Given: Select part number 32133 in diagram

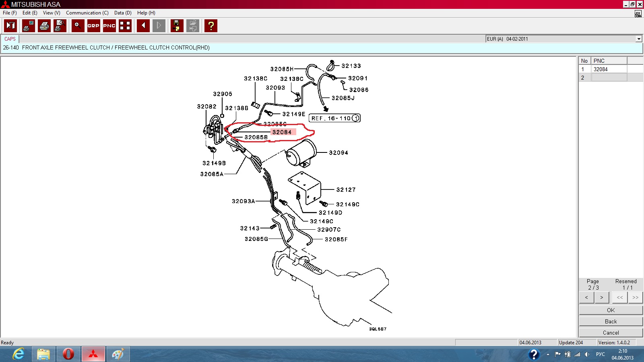Looking at the screenshot, I should click(351, 66).
